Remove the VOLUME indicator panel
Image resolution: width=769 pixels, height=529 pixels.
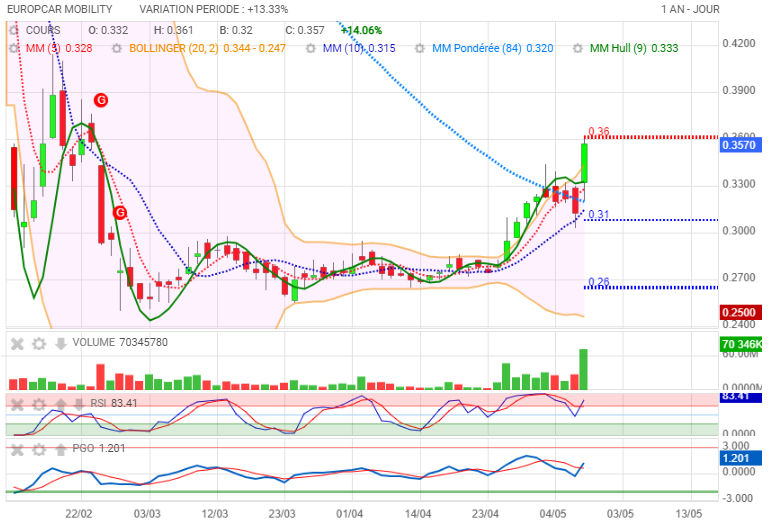17,343
